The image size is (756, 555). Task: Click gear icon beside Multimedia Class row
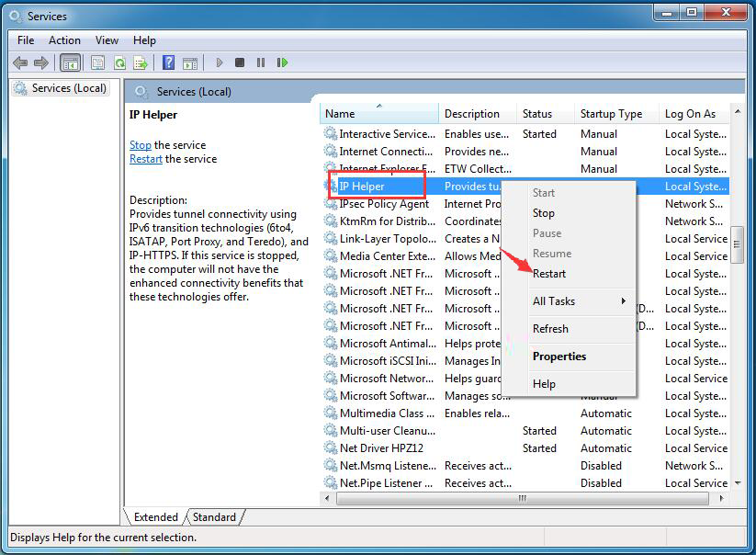(x=331, y=413)
